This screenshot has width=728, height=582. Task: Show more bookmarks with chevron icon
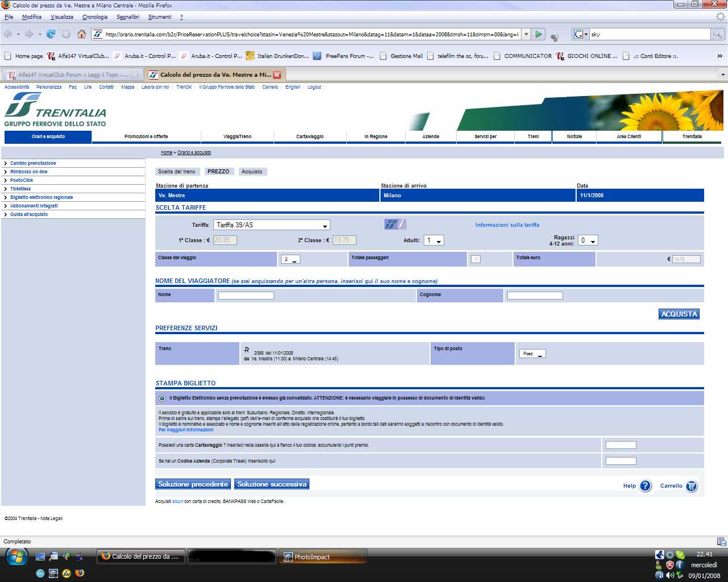pos(719,56)
